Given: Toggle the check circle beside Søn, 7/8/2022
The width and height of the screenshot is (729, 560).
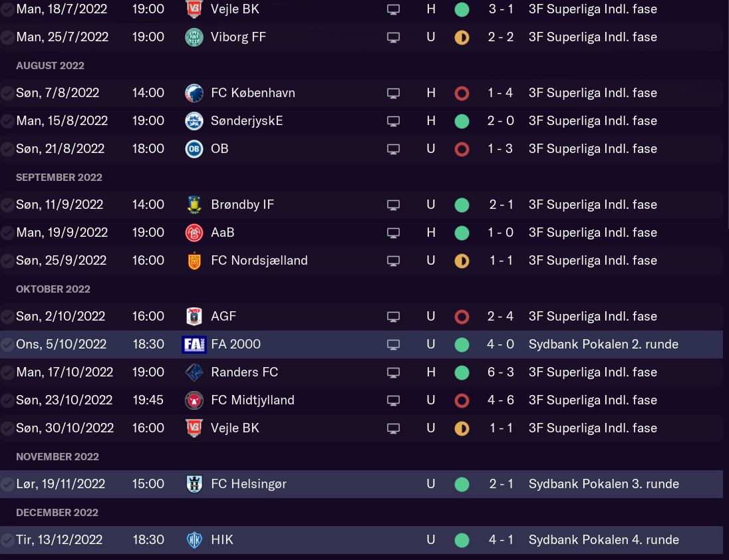Looking at the screenshot, I should [x=7, y=94].
